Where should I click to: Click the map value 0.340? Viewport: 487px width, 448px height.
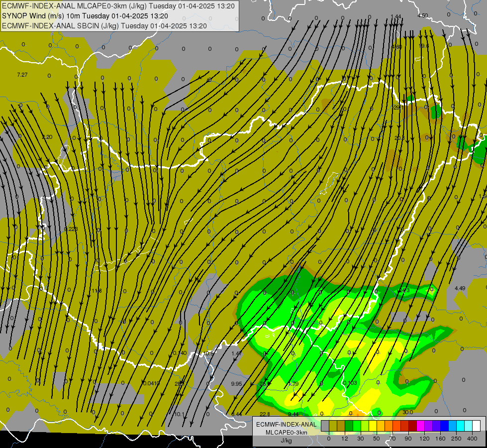coord(180,353)
